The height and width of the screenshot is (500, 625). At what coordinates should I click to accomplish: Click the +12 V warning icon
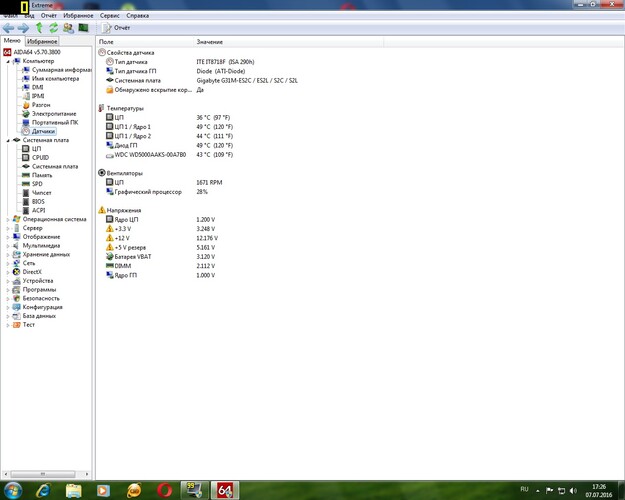click(110, 238)
